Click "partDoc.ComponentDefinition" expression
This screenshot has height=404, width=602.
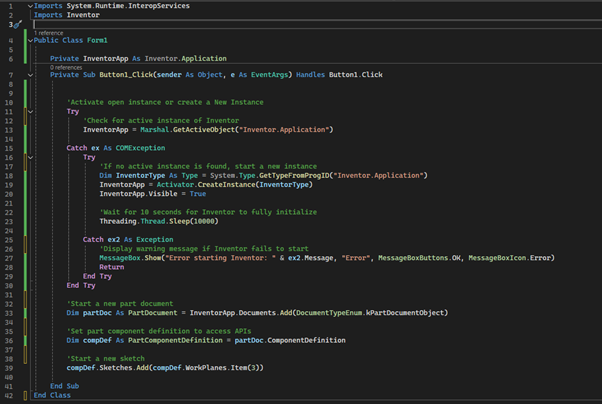point(290,341)
